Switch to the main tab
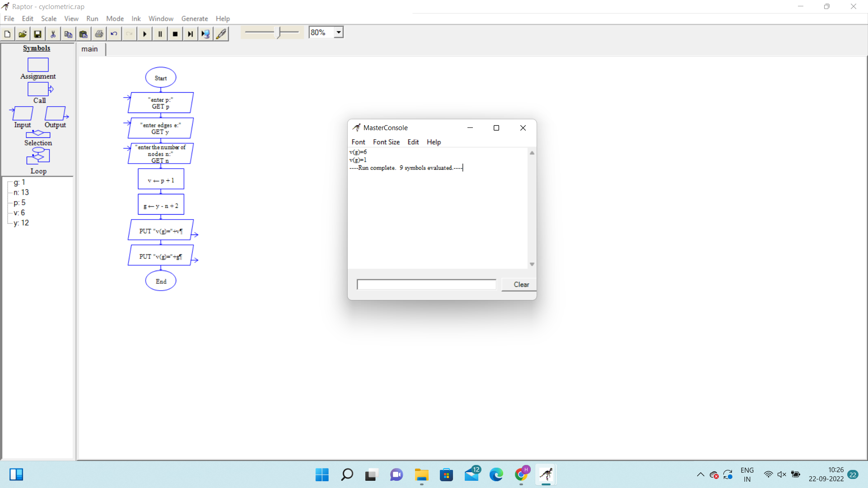The width and height of the screenshot is (868, 488). 90,49
